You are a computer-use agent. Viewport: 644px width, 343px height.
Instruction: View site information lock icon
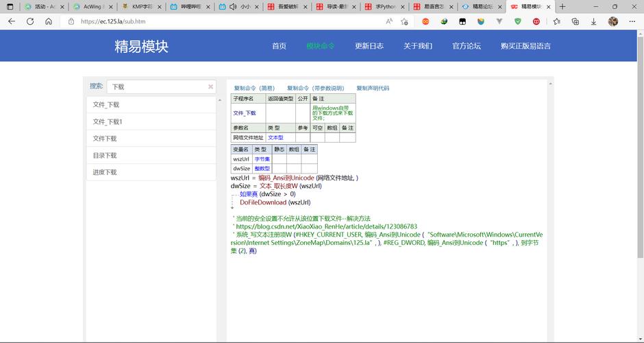(x=71, y=21)
